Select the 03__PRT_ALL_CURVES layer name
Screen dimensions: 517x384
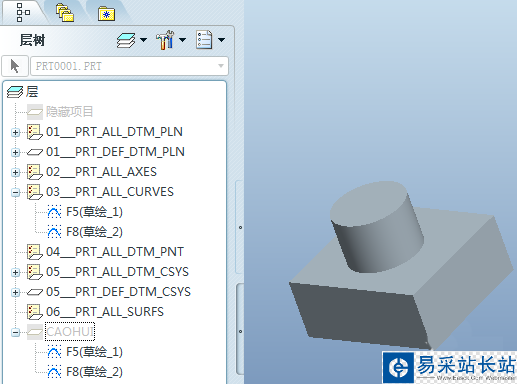click(110, 192)
